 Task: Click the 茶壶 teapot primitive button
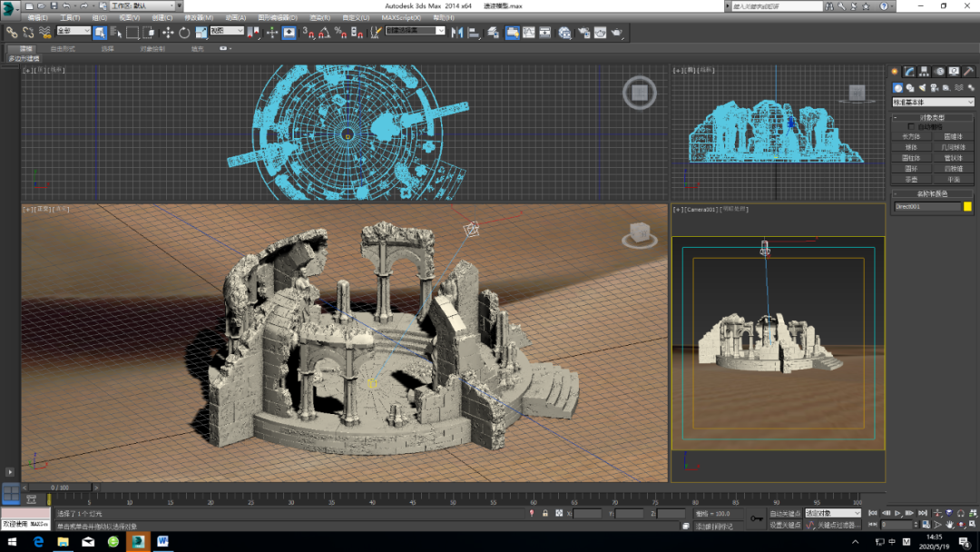click(x=911, y=179)
